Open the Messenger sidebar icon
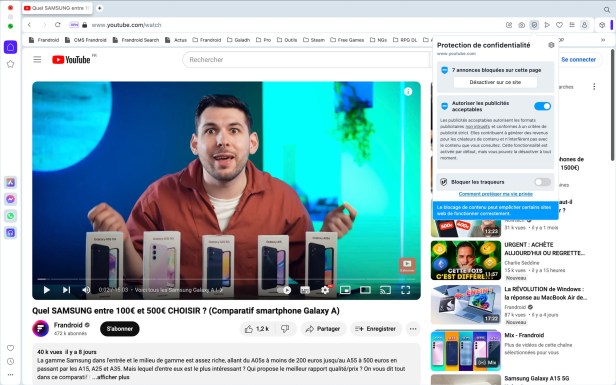 (x=11, y=199)
